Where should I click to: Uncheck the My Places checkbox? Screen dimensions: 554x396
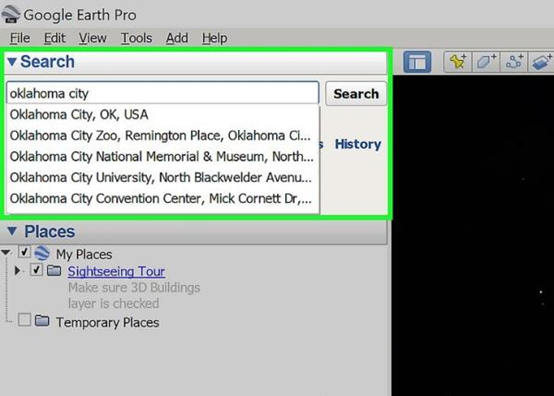coord(24,252)
